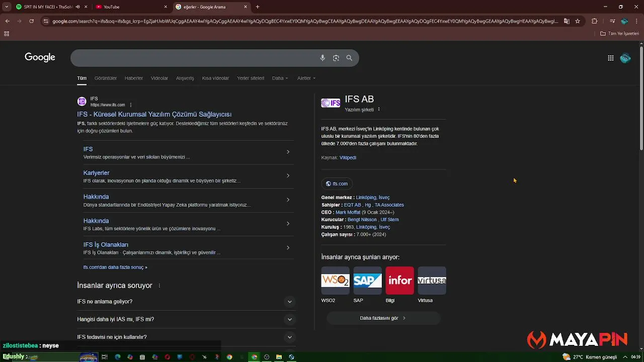The image size is (644, 362).
Task: Switch to the Videolar tab
Action: click(x=159, y=78)
